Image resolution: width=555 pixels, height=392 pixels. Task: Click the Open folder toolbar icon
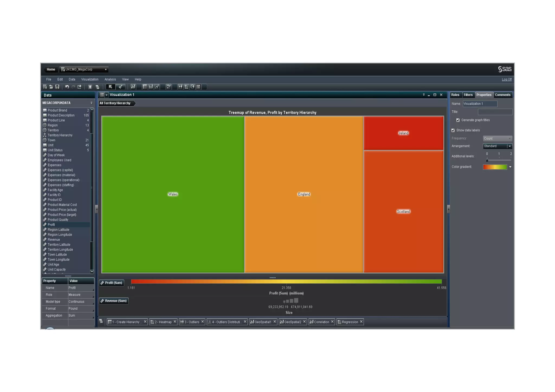coord(51,87)
